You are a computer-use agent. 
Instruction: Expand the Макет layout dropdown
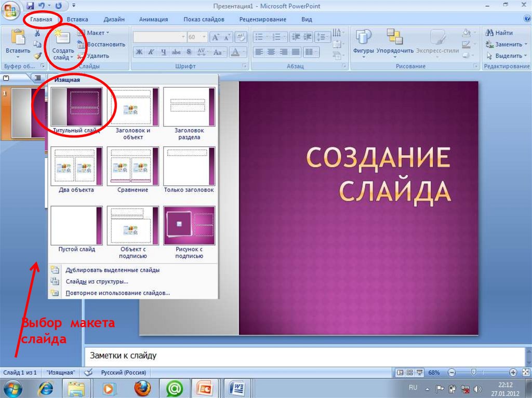point(94,33)
